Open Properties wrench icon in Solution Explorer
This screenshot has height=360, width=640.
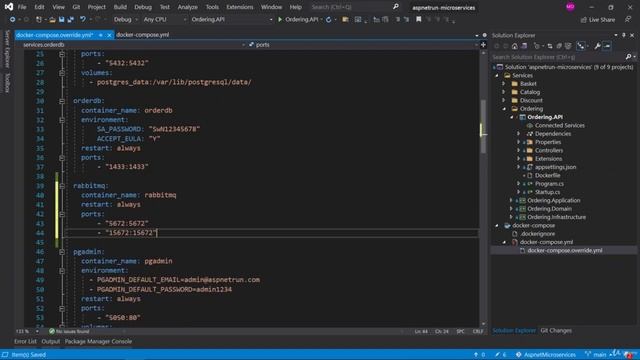598,46
